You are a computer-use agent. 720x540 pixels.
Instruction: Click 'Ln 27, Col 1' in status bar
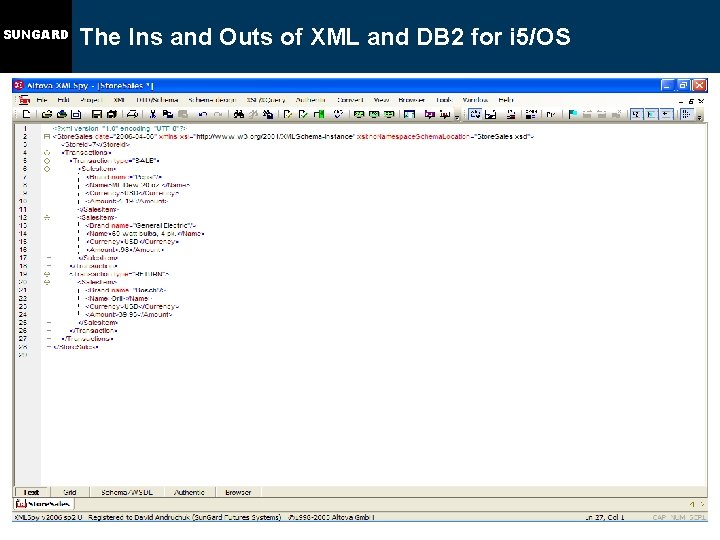[605, 517]
